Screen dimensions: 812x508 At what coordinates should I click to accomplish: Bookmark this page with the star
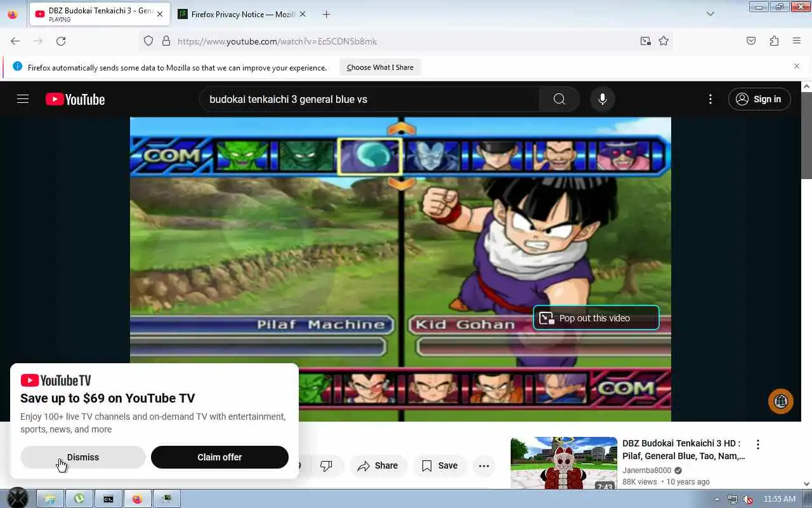tap(664, 41)
